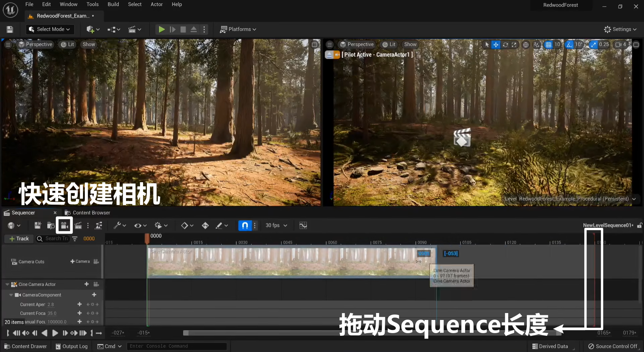The width and height of the screenshot is (644, 352).
Task: Click the Eject button in main toolbar
Action: (x=194, y=29)
